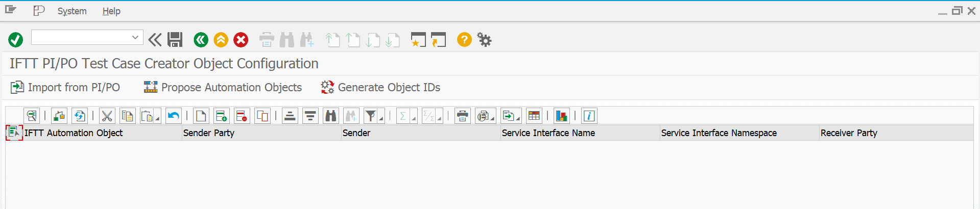This screenshot has height=209, width=980.
Task: Click the blue Undo arrow icon
Action: (x=174, y=116)
